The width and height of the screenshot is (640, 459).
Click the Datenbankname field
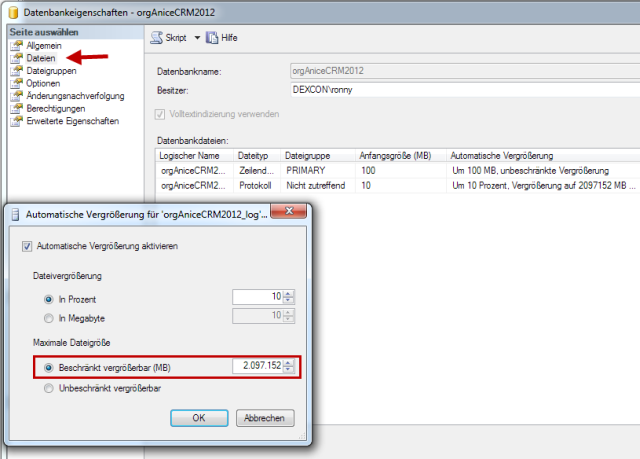[465, 71]
